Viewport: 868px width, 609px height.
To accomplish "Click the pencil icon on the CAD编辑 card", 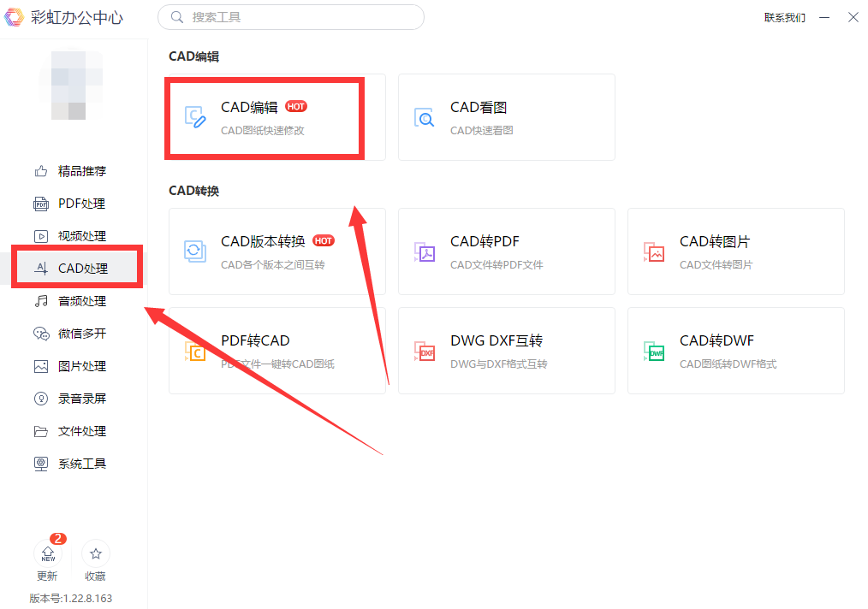I will point(195,116).
